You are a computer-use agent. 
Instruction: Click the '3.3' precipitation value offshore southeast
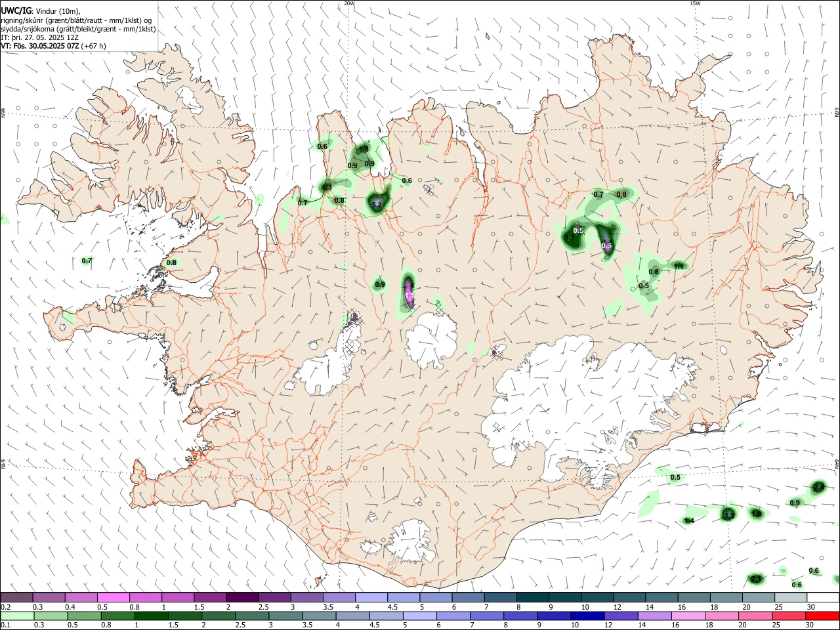[728, 516]
